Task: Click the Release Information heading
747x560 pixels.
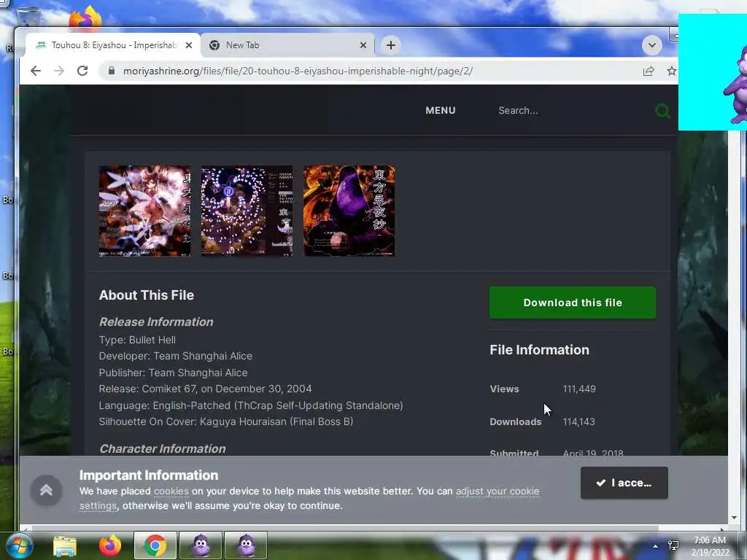Action: [x=156, y=322]
